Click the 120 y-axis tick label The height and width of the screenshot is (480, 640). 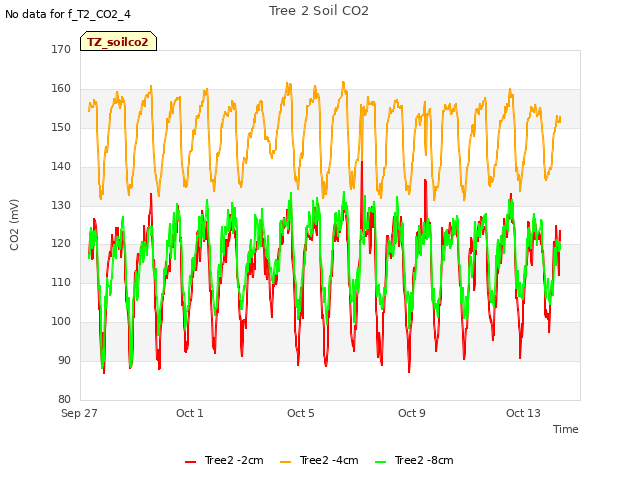[x=61, y=244]
